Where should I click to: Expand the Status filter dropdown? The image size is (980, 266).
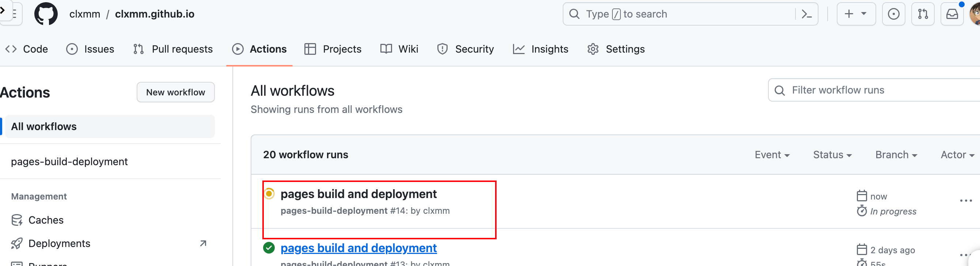pyautogui.click(x=832, y=155)
